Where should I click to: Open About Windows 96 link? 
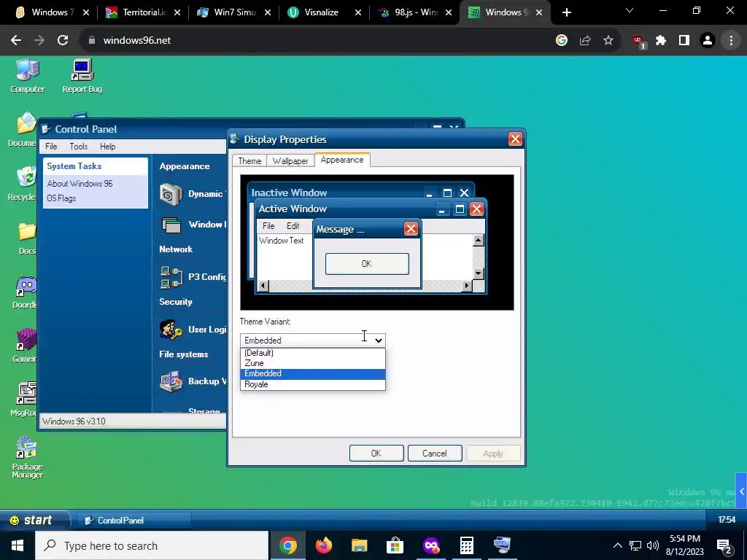pyautogui.click(x=80, y=183)
